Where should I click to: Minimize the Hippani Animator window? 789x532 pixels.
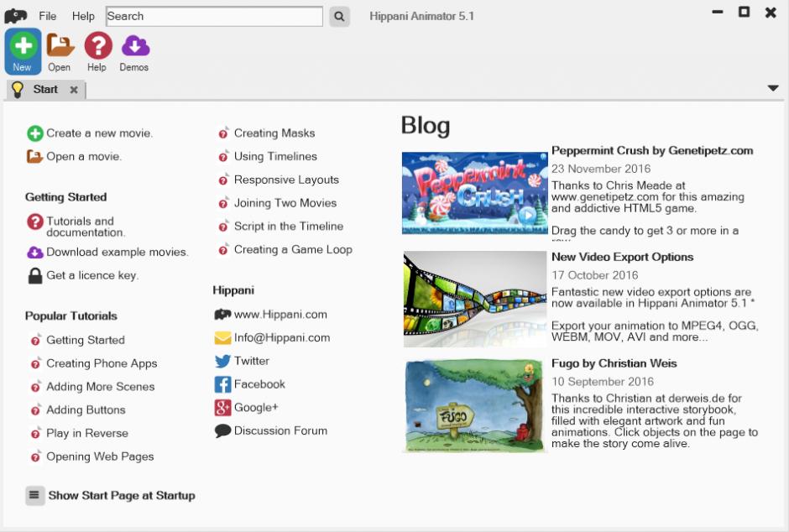[x=718, y=12]
